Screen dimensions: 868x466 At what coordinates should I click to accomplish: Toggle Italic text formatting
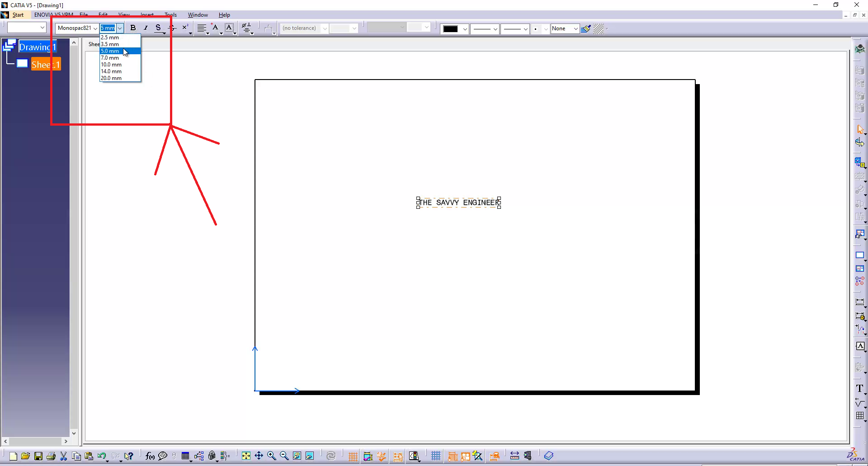(x=146, y=28)
